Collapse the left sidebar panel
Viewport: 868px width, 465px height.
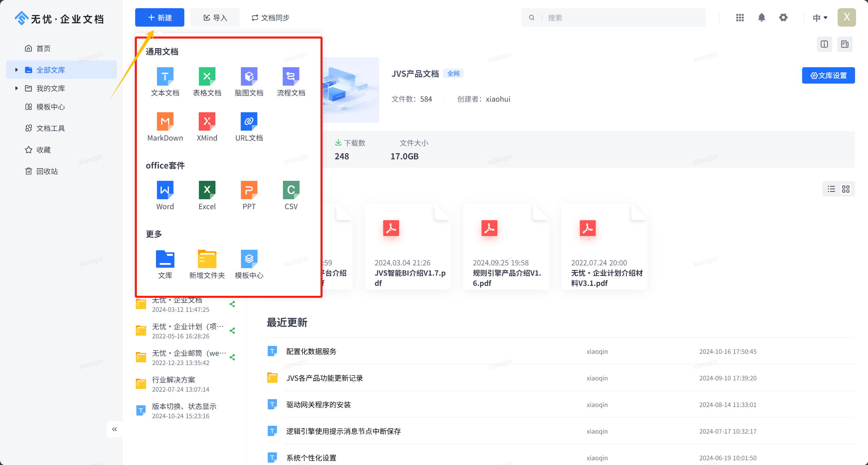[114, 429]
